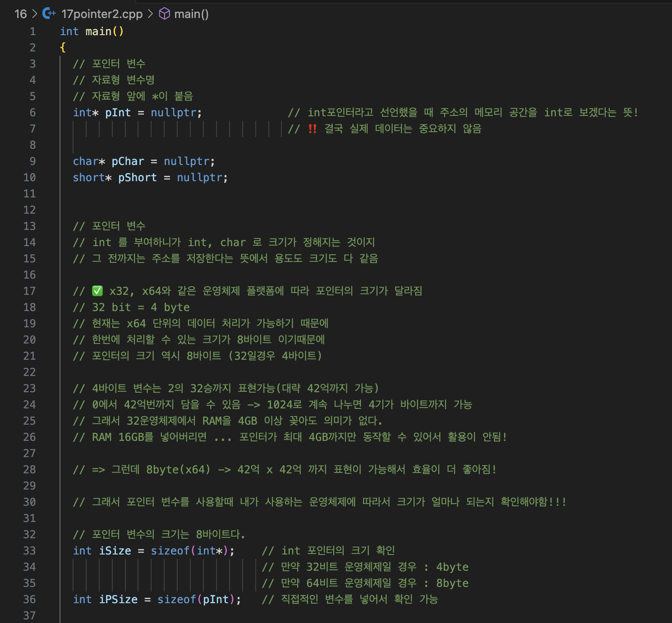Click opening brace on line 2
Screen dimensions: 672x623
(x=63, y=47)
